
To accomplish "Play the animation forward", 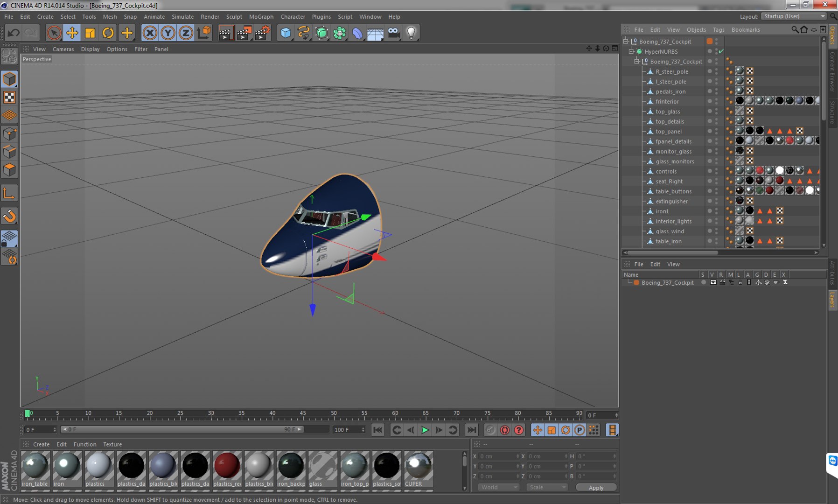I will [425, 430].
